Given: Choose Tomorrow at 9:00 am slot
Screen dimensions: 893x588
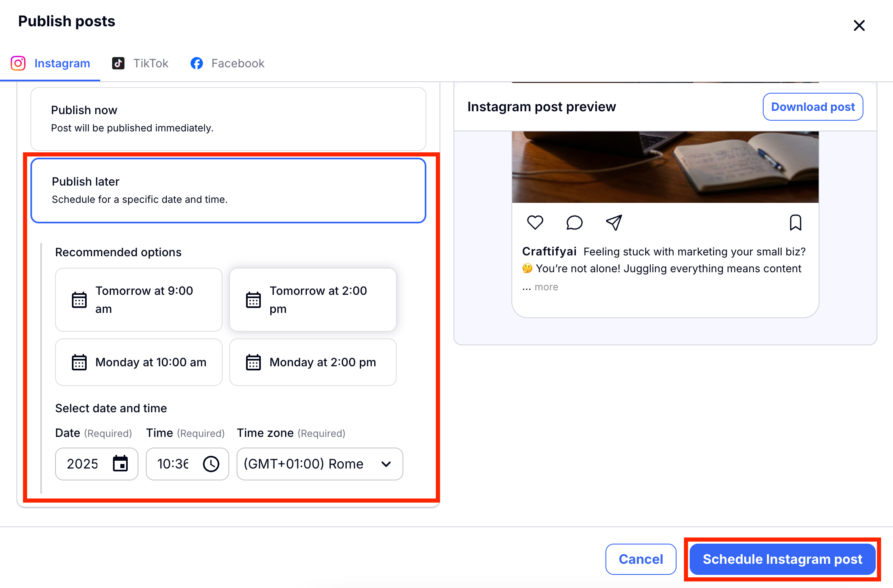Looking at the screenshot, I should point(139,299).
